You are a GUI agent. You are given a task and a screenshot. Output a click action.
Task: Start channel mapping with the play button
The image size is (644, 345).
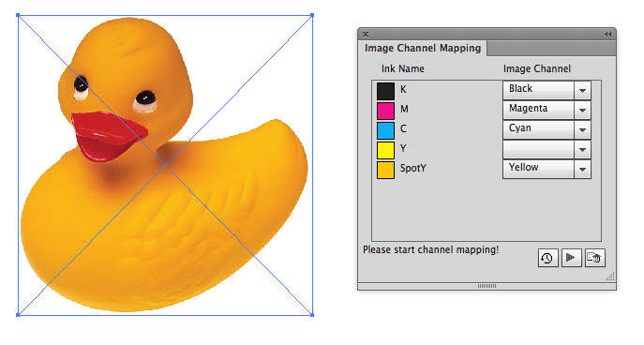click(571, 258)
